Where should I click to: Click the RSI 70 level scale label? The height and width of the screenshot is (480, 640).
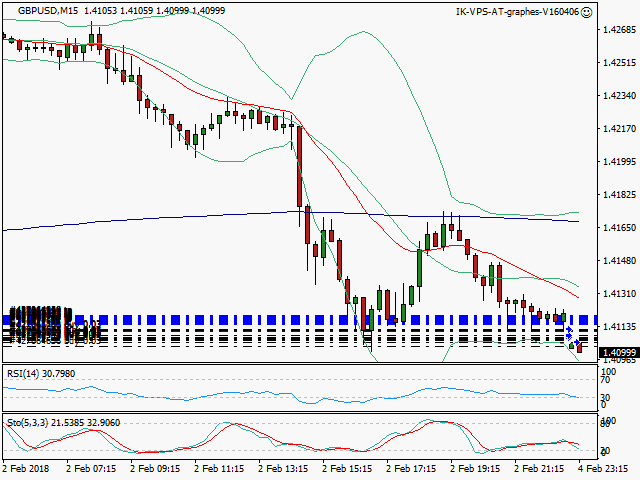(x=605, y=381)
